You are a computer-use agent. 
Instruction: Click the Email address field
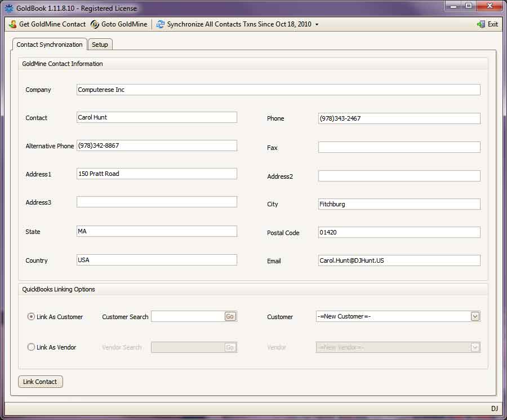pyautogui.click(x=399, y=260)
